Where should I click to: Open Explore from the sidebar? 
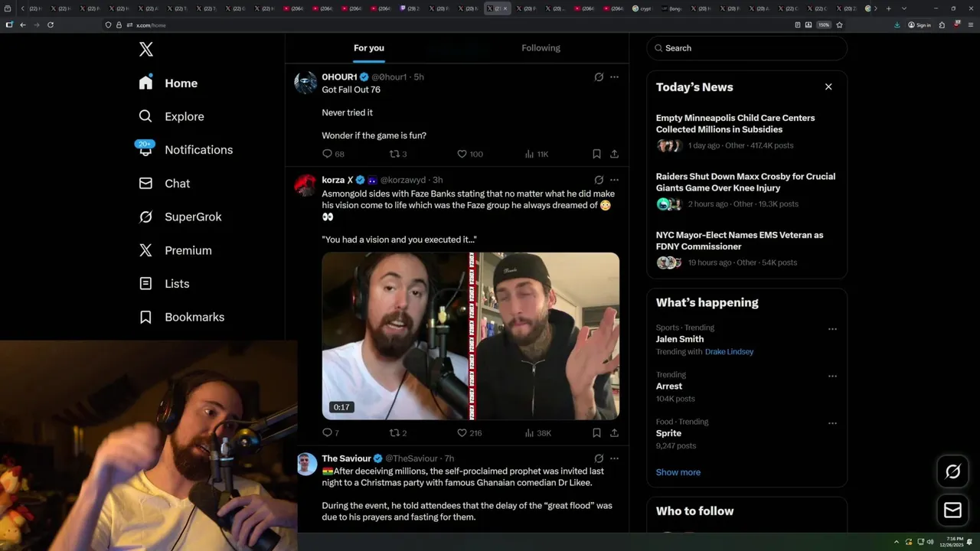coord(171,116)
